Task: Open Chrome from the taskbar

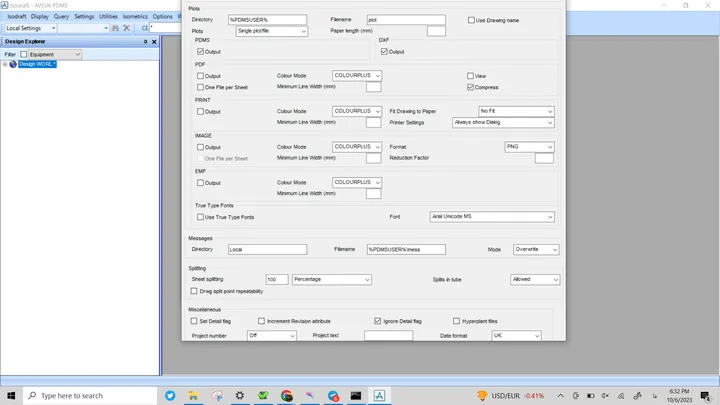Action: pos(287,395)
